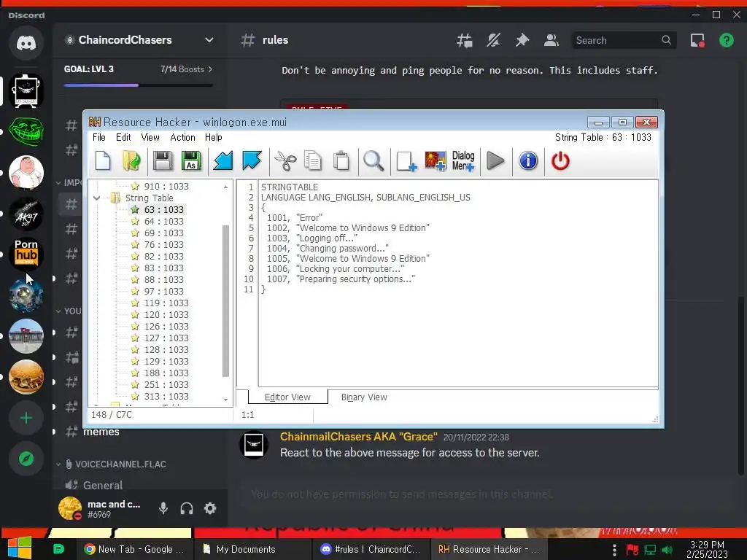Open the Discord inbox icon

click(697, 41)
